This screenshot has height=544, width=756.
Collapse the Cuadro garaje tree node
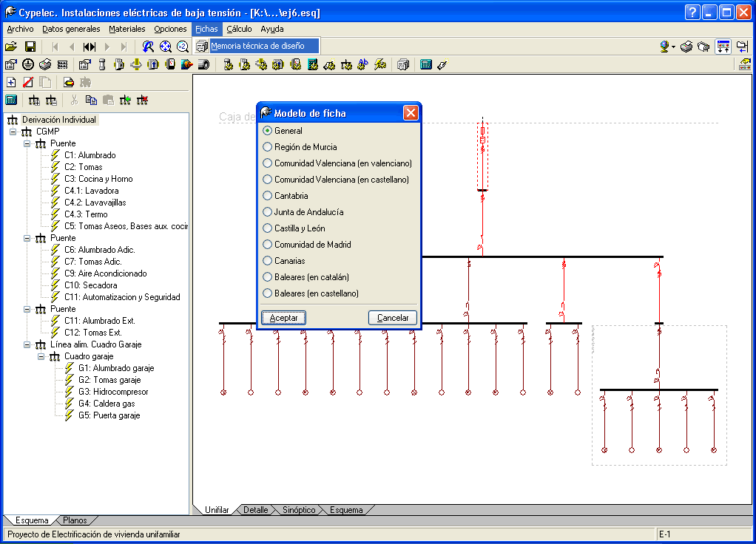[x=41, y=356]
